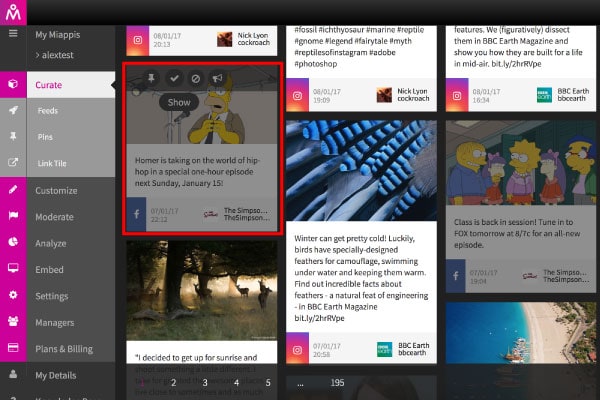The height and width of the screenshot is (400, 600).
Task: Click the Moderate flag icon
Action: coord(13,216)
